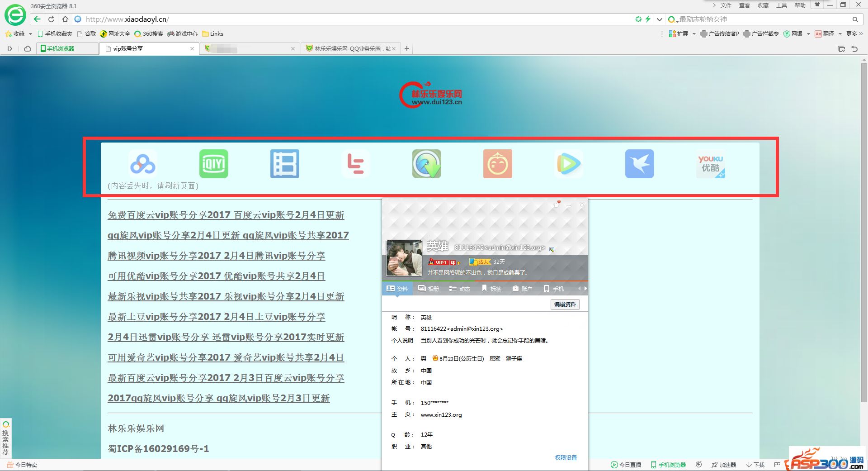This screenshot has width=868, height=471.
Task: Open the blue film strip icon
Action: pyautogui.click(x=285, y=164)
